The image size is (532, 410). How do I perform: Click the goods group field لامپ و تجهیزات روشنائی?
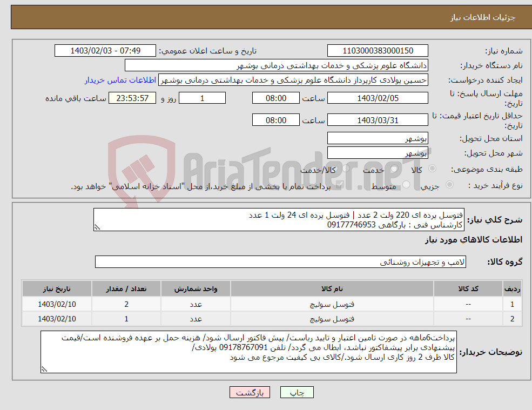tap(281, 261)
